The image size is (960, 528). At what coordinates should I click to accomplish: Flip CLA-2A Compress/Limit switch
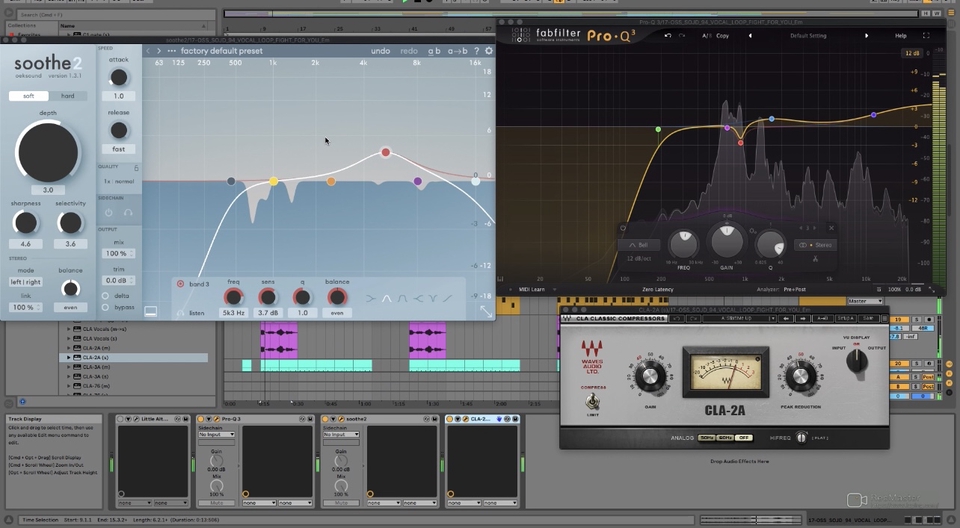pos(591,402)
